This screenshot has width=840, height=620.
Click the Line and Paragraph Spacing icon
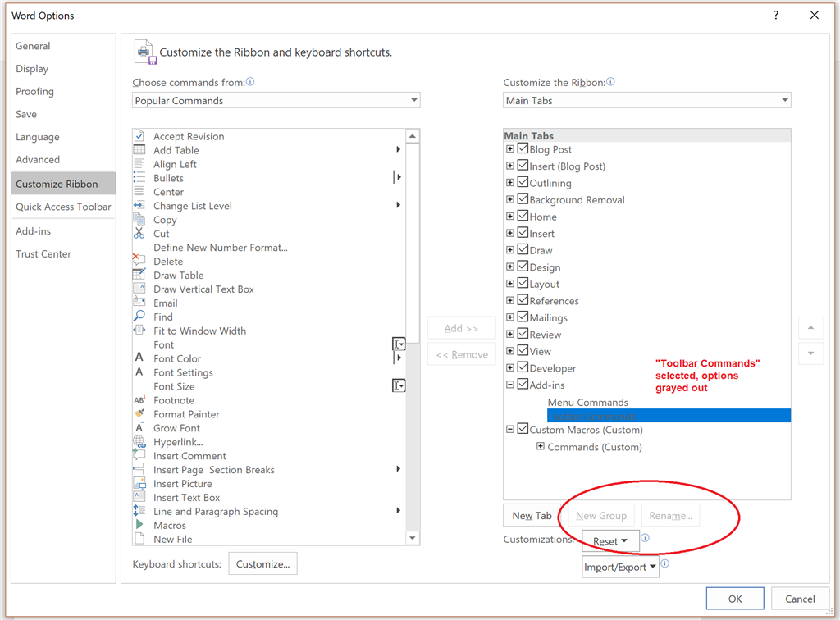tap(139, 511)
